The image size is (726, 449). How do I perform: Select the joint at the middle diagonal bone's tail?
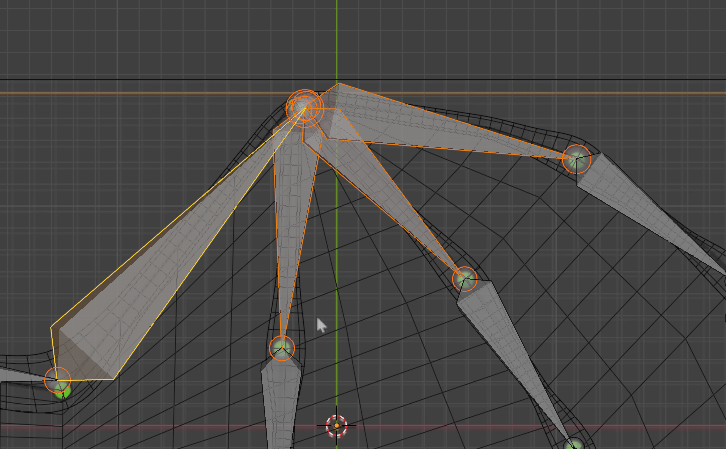pos(464,279)
